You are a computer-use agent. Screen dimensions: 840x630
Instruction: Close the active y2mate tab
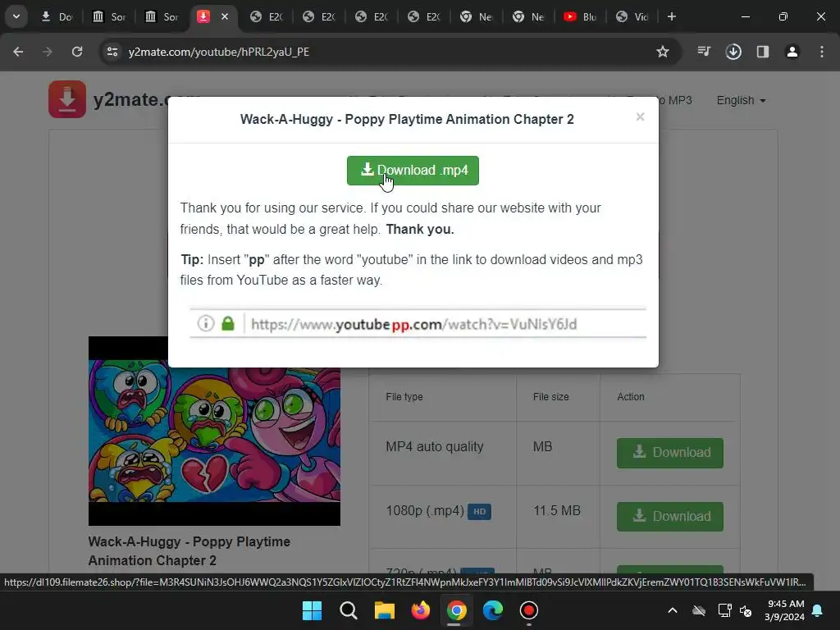click(225, 16)
